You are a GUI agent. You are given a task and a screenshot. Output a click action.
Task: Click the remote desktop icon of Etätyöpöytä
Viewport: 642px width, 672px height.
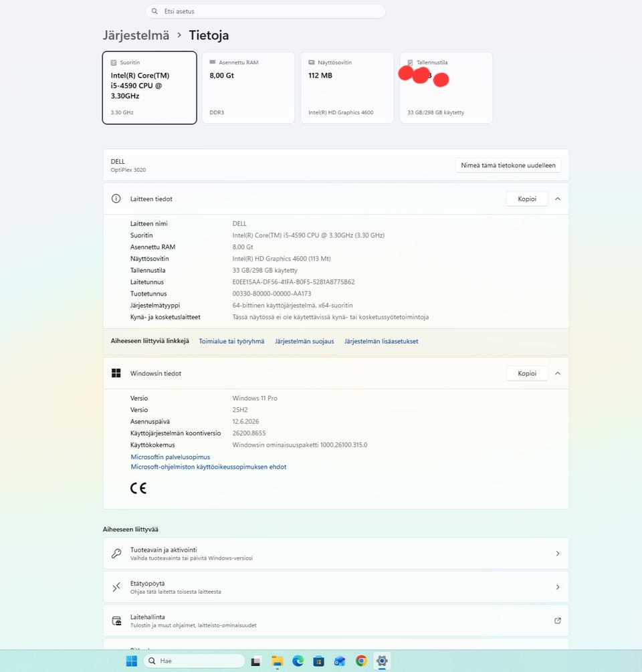coord(116,587)
